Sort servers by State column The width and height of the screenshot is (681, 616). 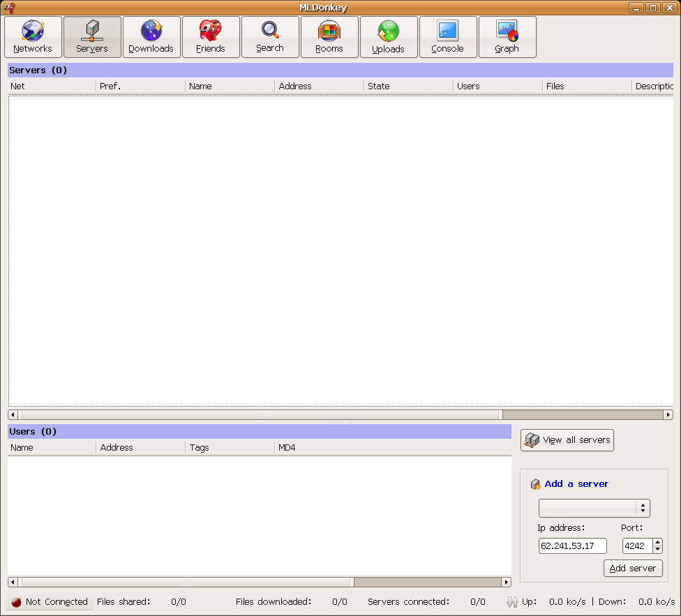pos(409,87)
